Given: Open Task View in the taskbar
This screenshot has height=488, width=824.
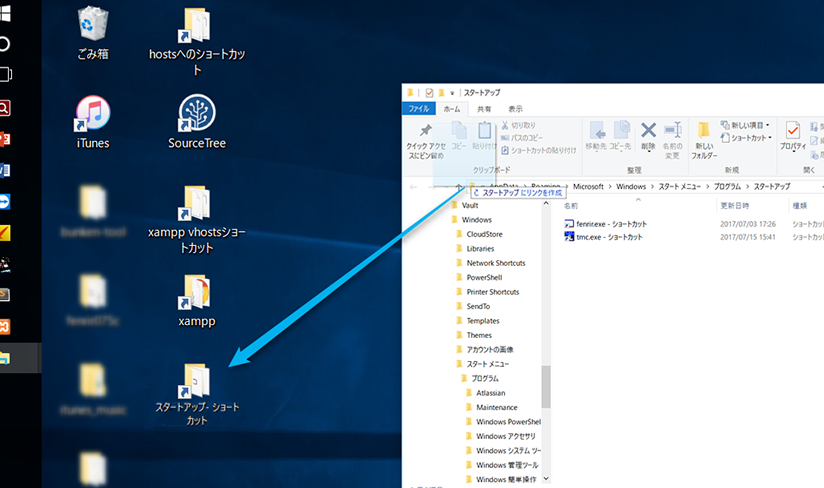Looking at the screenshot, I should pyautogui.click(x=5, y=74).
